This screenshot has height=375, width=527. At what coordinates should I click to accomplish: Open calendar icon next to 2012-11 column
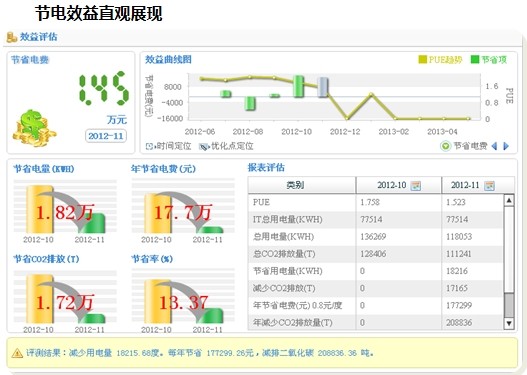489,185
